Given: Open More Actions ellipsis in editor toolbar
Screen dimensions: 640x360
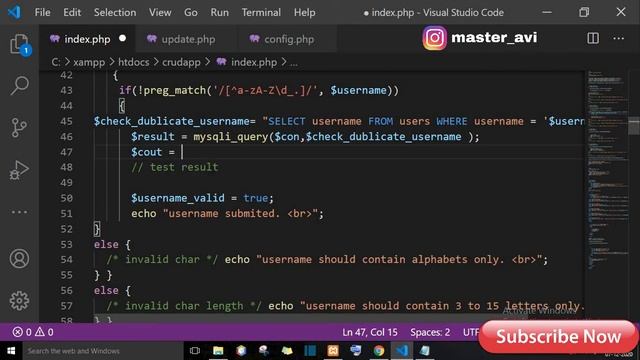Looking at the screenshot, I should (x=618, y=38).
